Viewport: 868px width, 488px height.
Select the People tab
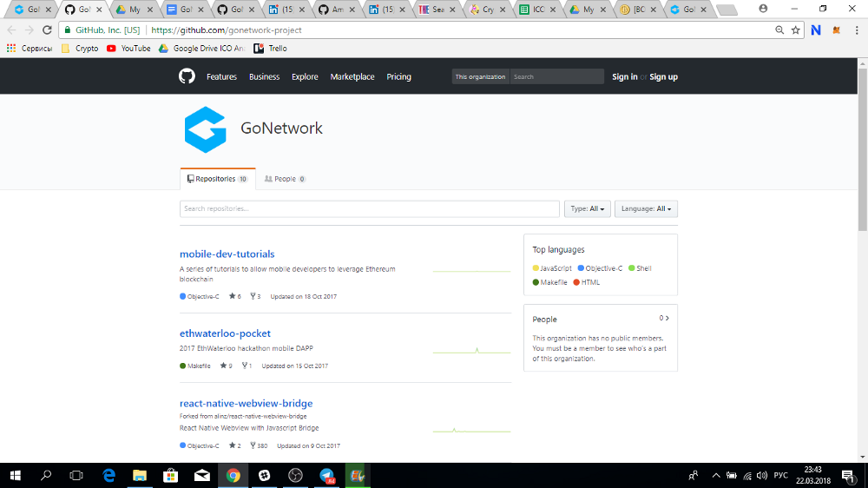(x=285, y=179)
